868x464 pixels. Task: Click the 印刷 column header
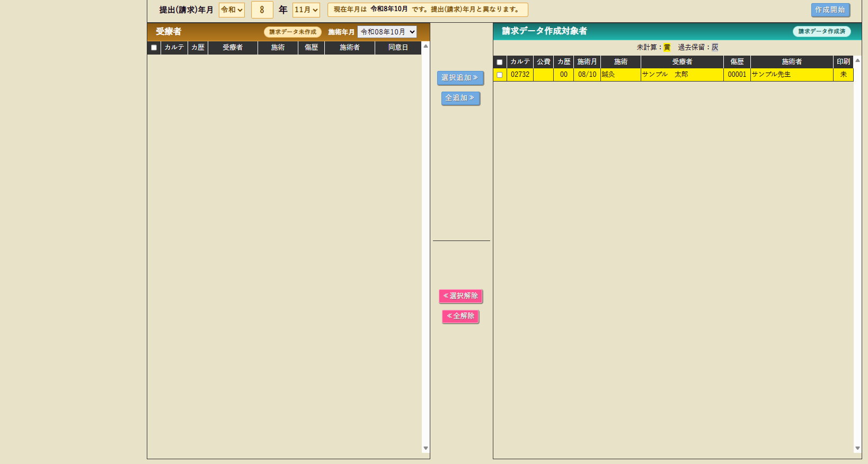843,62
